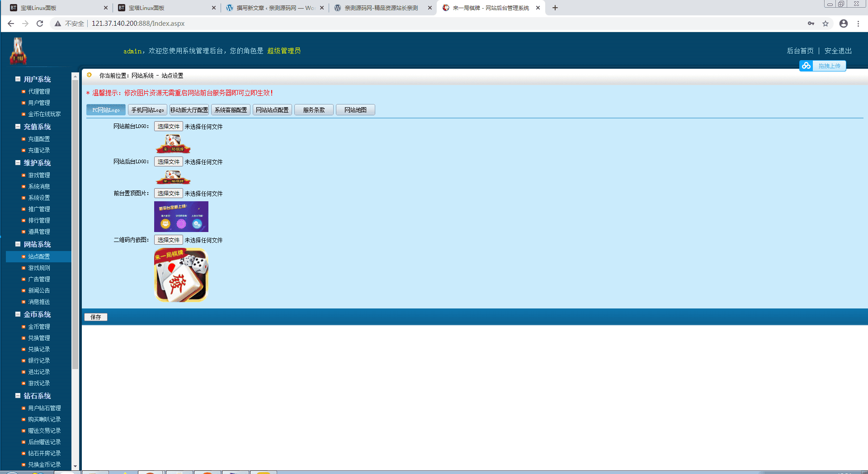Open the saved passwords key icon
This screenshot has width=868, height=474.
pos(811,24)
